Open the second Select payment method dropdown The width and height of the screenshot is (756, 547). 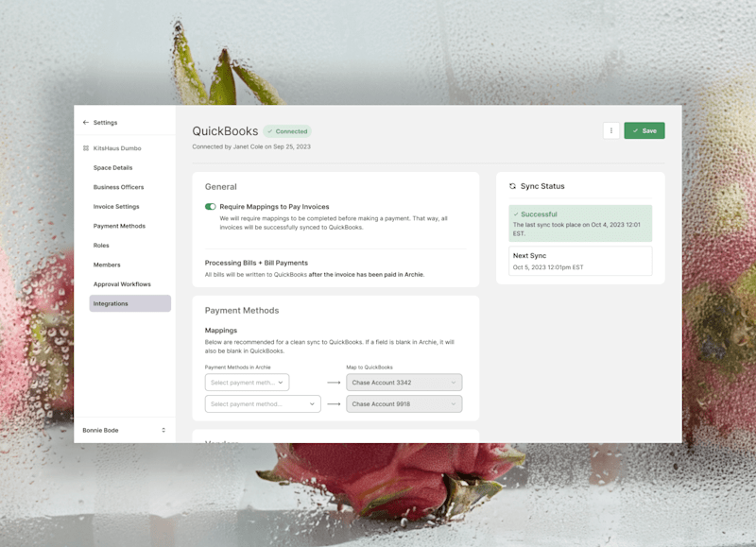[x=263, y=403]
